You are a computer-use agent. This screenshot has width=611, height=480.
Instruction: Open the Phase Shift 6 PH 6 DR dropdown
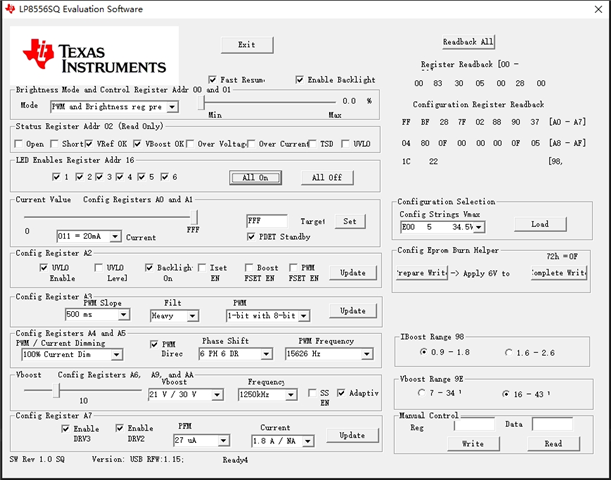click(x=235, y=354)
